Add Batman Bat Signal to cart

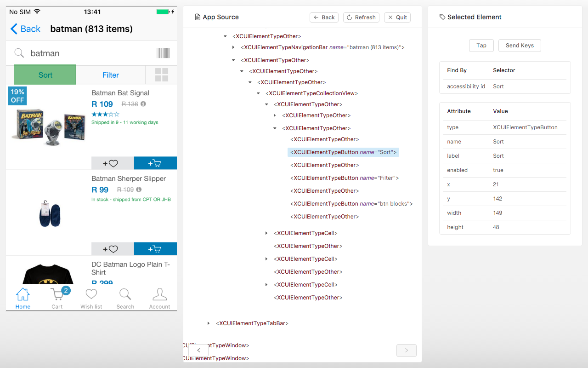point(155,163)
